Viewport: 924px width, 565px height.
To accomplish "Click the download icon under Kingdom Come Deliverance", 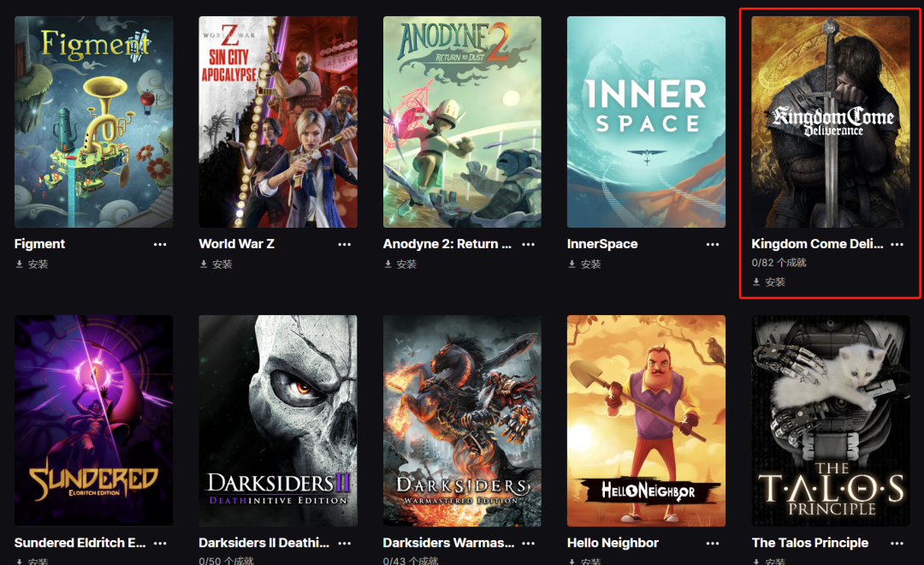I will [x=756, y=282].
